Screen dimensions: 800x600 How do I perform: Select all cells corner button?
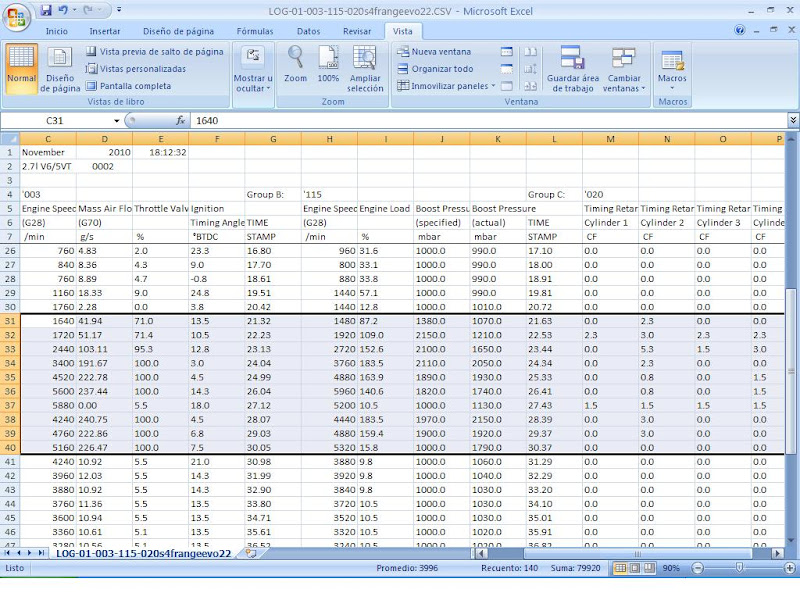10,139
